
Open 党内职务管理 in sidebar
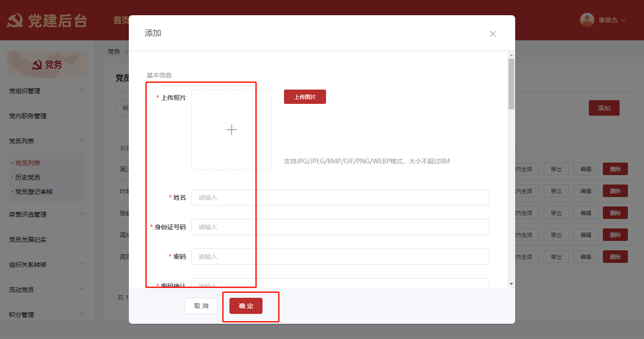click(x=28, y=116)
